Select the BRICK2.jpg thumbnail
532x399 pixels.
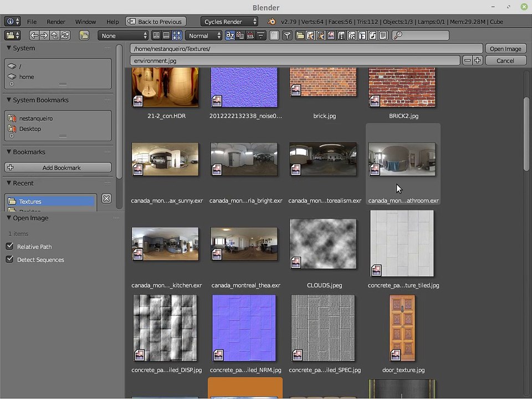coord(402,88)
